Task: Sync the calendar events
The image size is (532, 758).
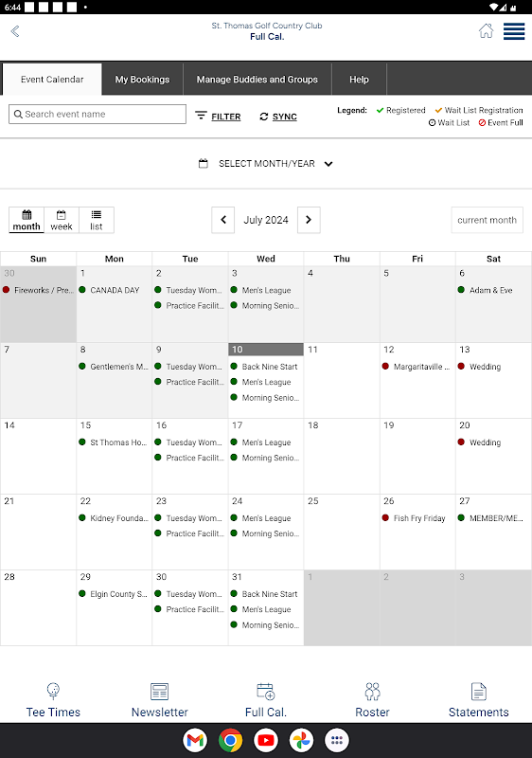Action: (278, 117)
